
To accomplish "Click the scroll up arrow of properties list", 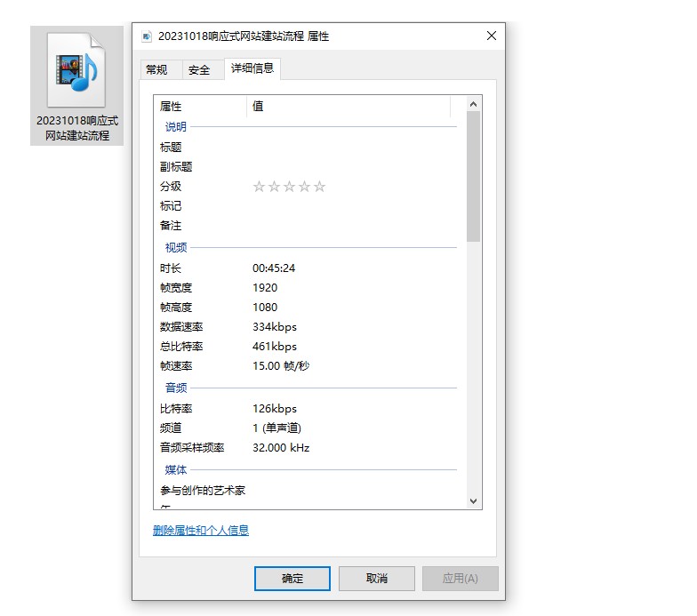I will tap(473, 104).
